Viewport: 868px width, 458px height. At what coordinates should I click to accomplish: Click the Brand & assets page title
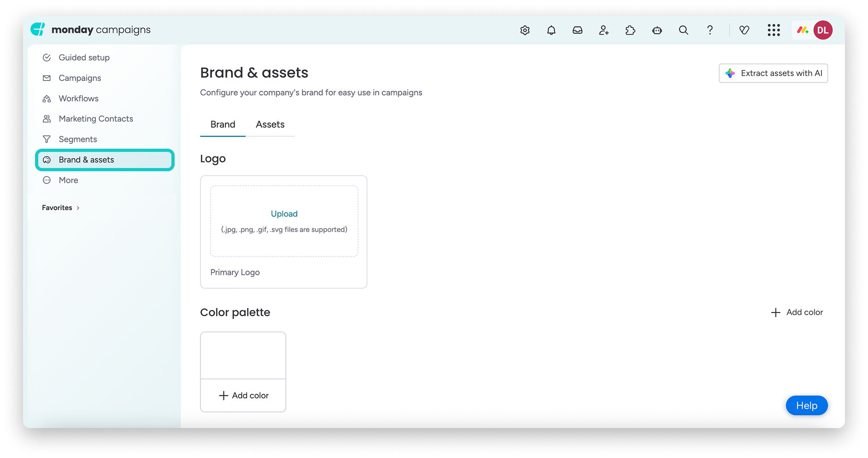(254, 73)
